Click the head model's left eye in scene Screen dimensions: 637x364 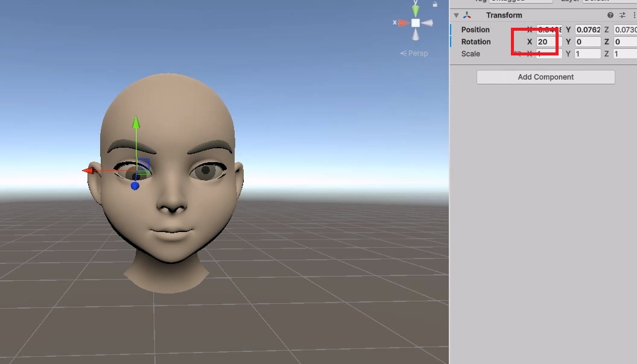click(x=208, y=171)
